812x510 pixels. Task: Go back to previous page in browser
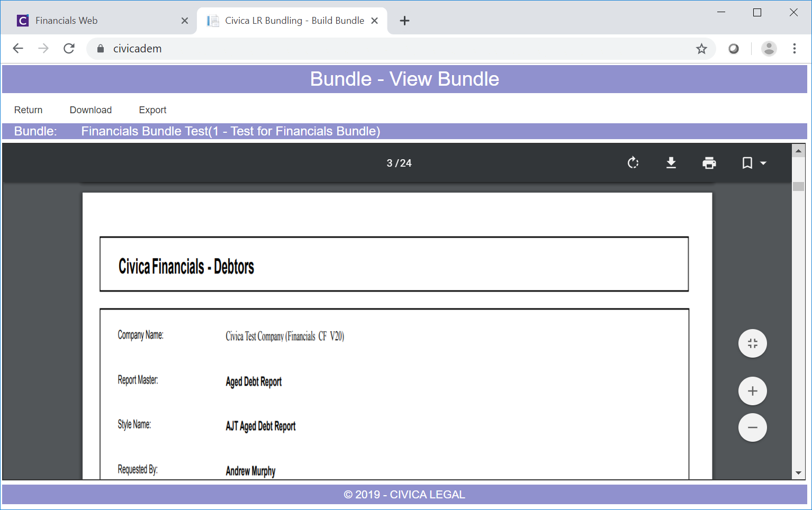point(18,49)
